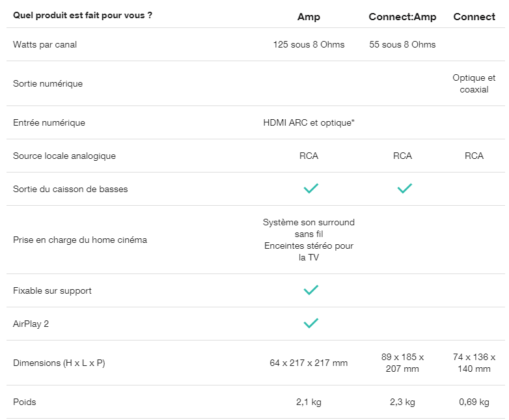
Task: Click the '2,3 kg' weight value
Action: pyautogui.click(x=402, y=402)
